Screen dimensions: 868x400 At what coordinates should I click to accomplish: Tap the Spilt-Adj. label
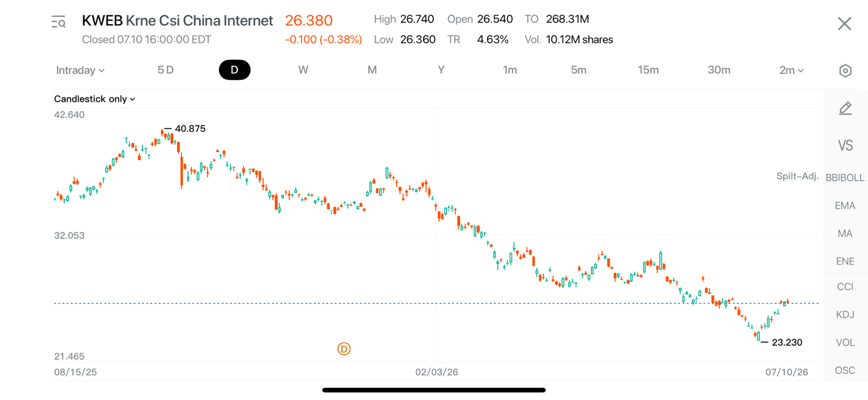(797, 176)
